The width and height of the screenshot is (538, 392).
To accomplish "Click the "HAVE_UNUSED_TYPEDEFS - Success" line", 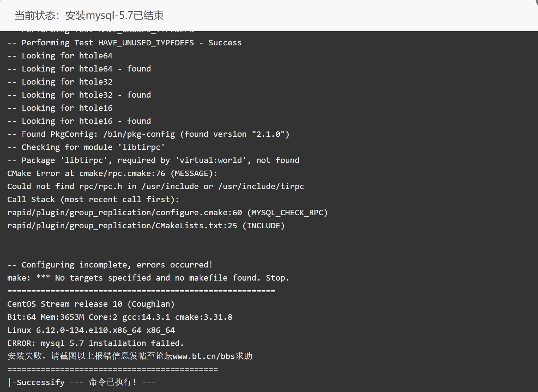I will coord(125,42).
